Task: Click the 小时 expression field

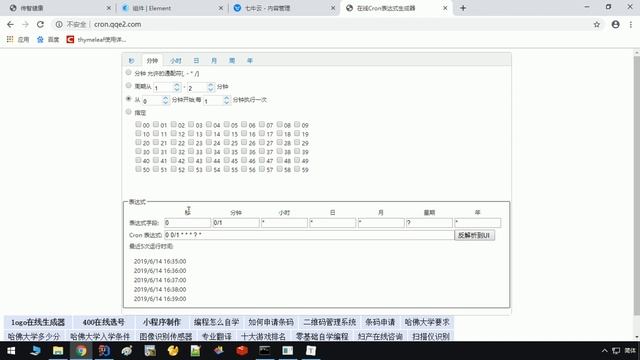Action: tap(284, 222)
